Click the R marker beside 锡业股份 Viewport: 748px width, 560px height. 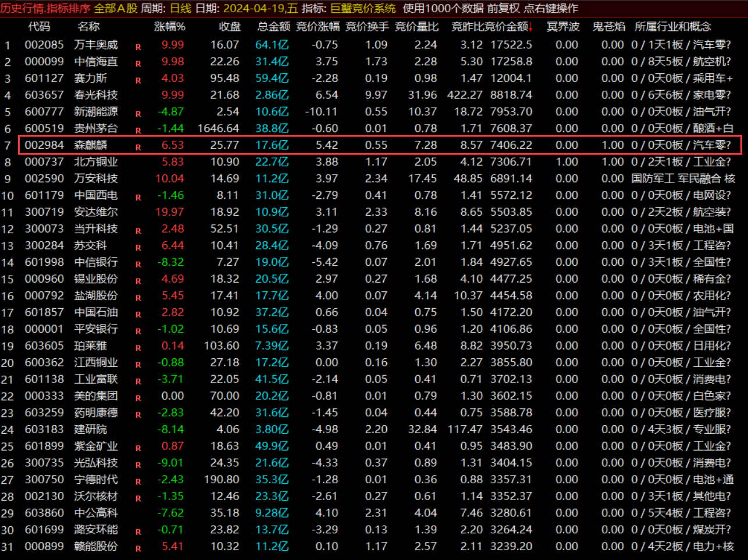(x=138, y=281)
